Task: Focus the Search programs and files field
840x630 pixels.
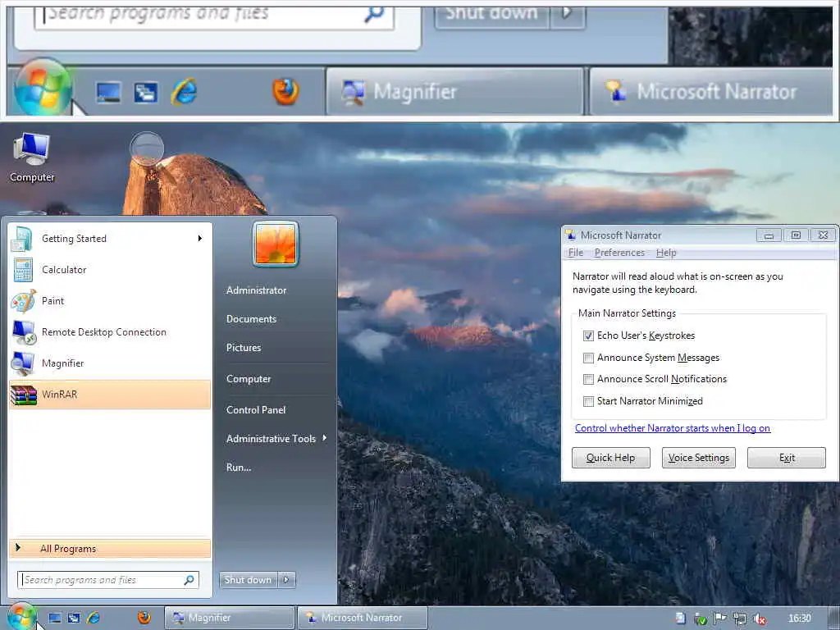Action: (x=108, y=580)
